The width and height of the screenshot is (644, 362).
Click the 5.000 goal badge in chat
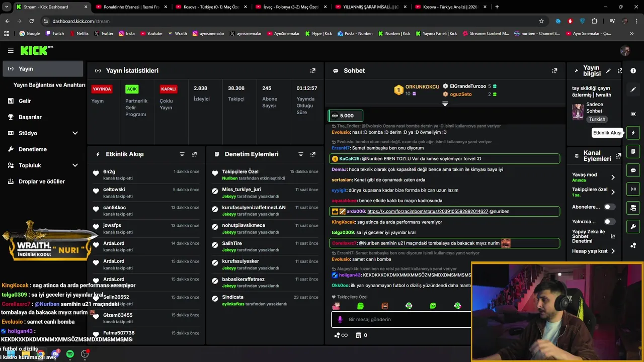(x=345, y=116)
